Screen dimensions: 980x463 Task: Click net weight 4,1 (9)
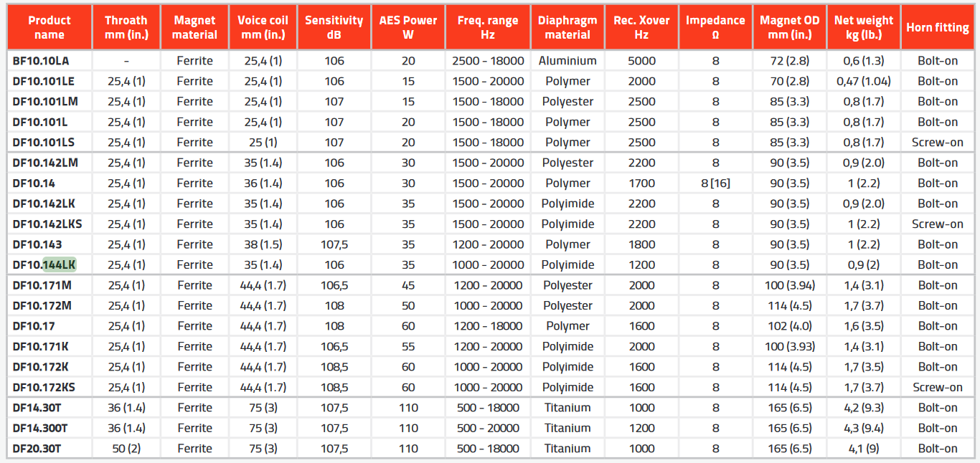[x=864, y=449]
